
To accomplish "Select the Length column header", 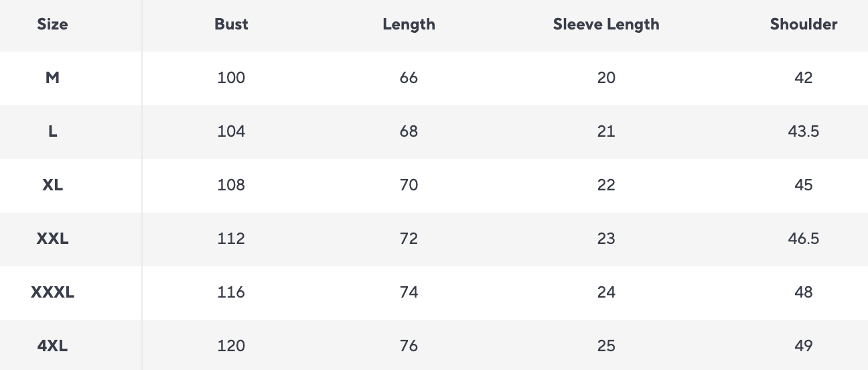I will coord(409,24).
